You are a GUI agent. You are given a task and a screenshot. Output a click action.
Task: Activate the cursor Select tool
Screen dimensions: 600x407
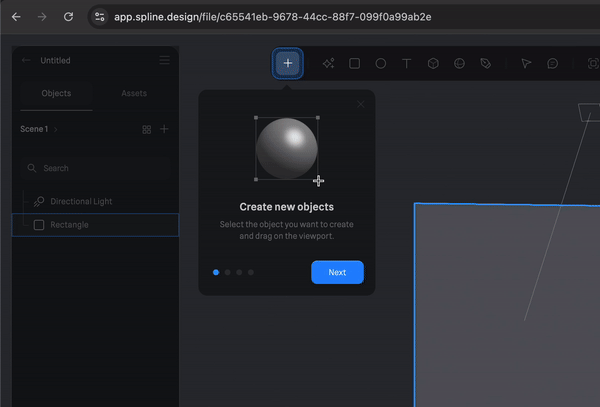tap(526, 63)
